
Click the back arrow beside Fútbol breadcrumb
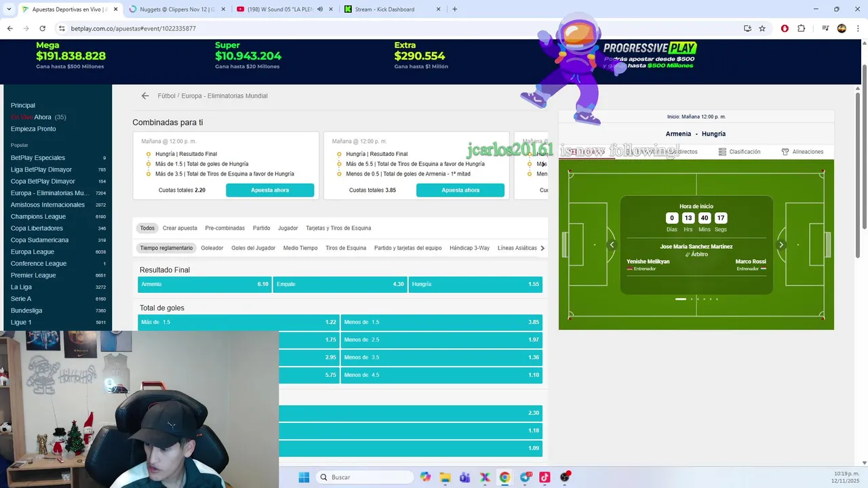click(145, 96)
